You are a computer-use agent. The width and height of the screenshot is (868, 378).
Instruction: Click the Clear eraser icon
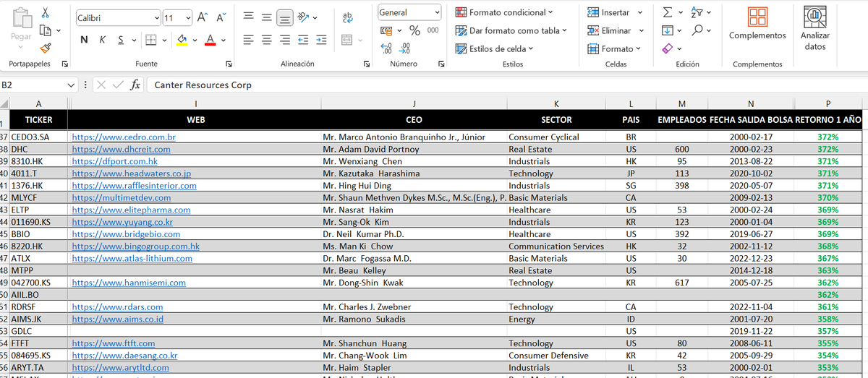point(668,48)
